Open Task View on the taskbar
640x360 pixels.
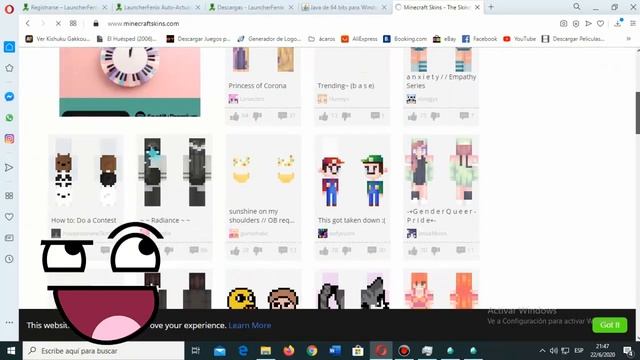pyautogui.click(x=196, y=351)
